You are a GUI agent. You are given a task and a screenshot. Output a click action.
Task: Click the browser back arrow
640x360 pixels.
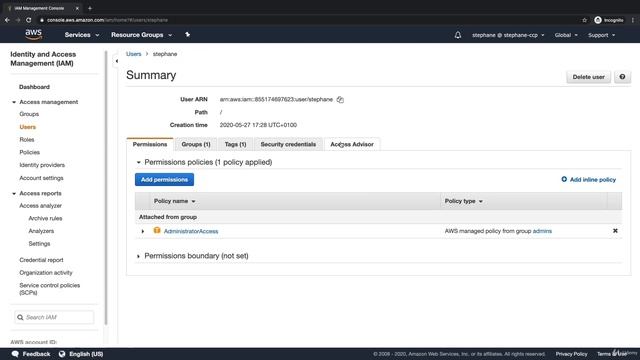(7, 20)
